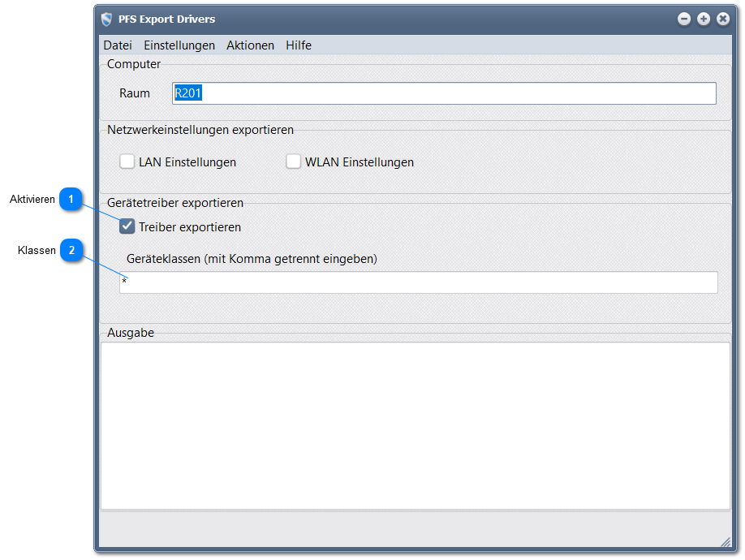The image size is (745, 560).
Task: Uncheck the Treiber exportieren checkbox
Action: coord(127,226)
